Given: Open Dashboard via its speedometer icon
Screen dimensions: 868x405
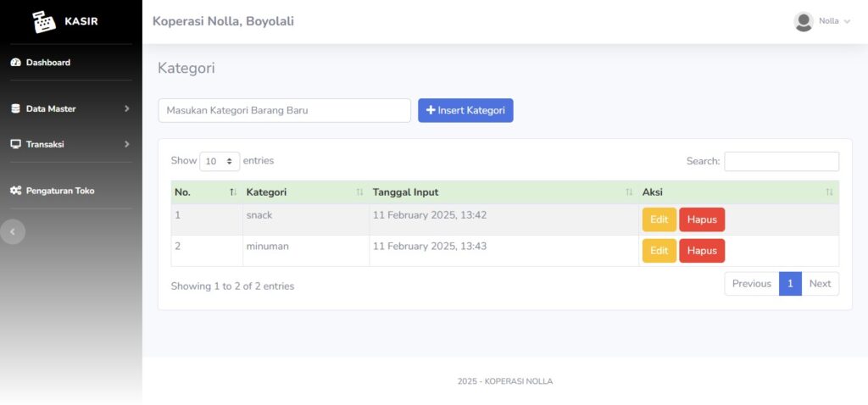Looking at the screenshot, I should (15, 63).
